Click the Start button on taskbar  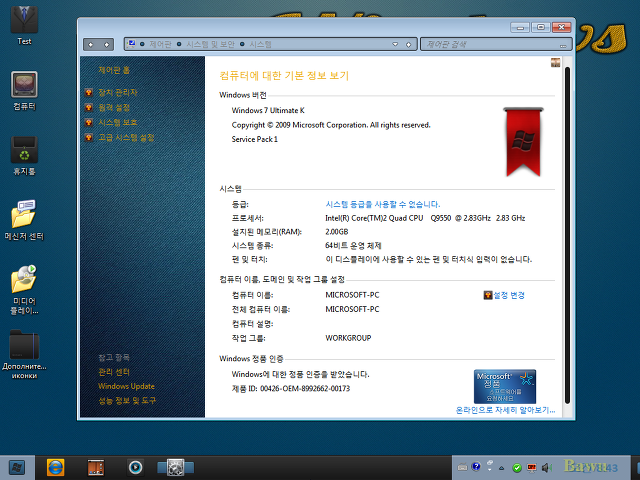coord(17,467)
